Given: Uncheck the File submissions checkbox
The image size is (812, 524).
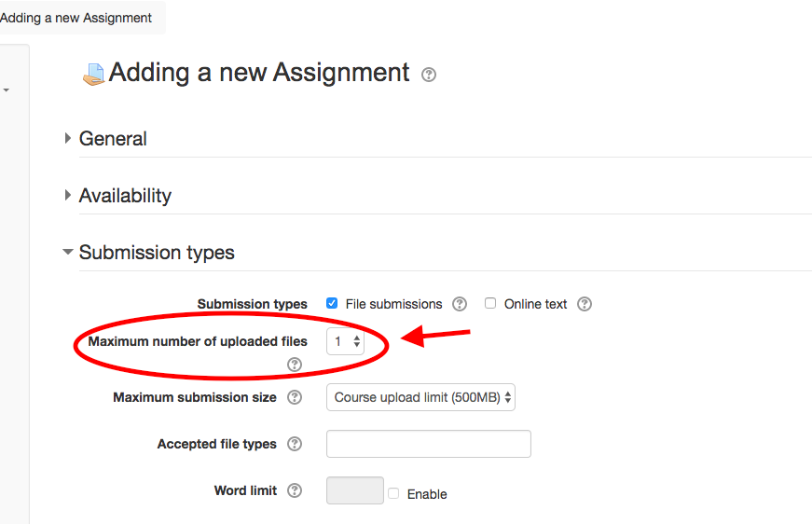Looking at the screenshot, I should pyautogui.click(x=332, y=303).
